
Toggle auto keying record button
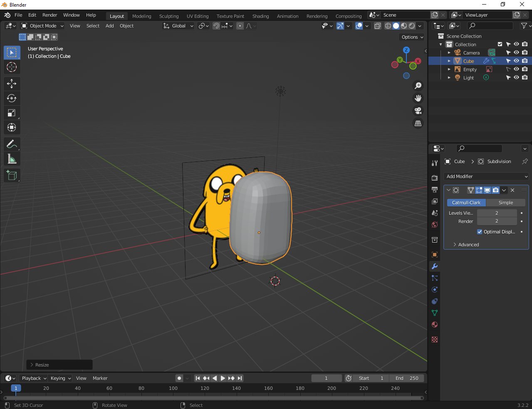coord(179,378)
